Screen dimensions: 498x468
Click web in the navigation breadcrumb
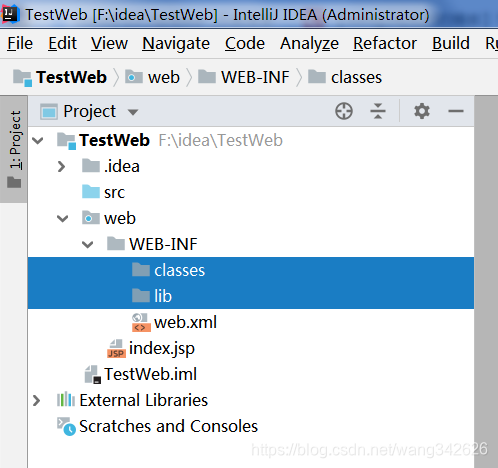coord(164,77)
